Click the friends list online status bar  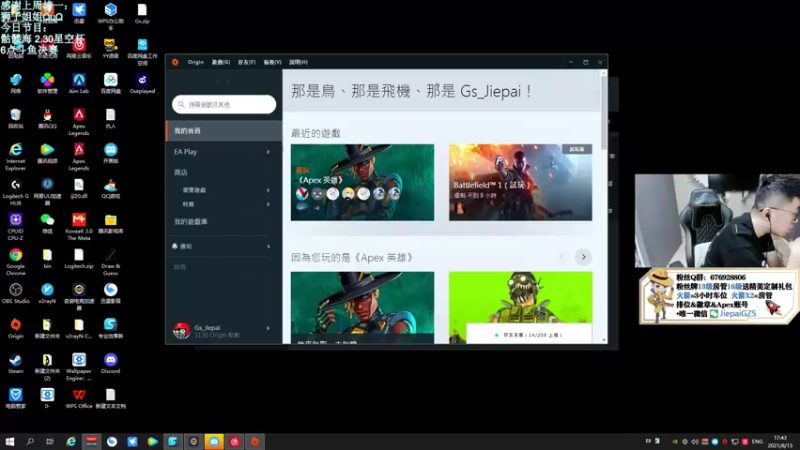point(529,335)
